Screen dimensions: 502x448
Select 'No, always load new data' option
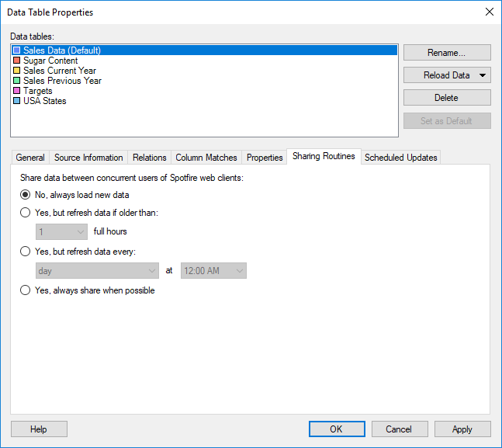(74, 195)
